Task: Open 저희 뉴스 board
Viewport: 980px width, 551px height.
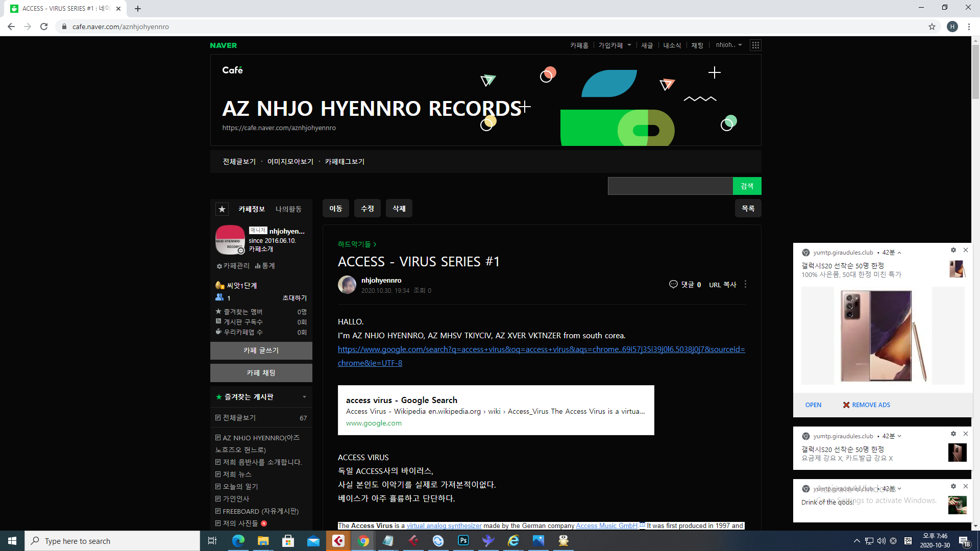Action: [237, 474]
